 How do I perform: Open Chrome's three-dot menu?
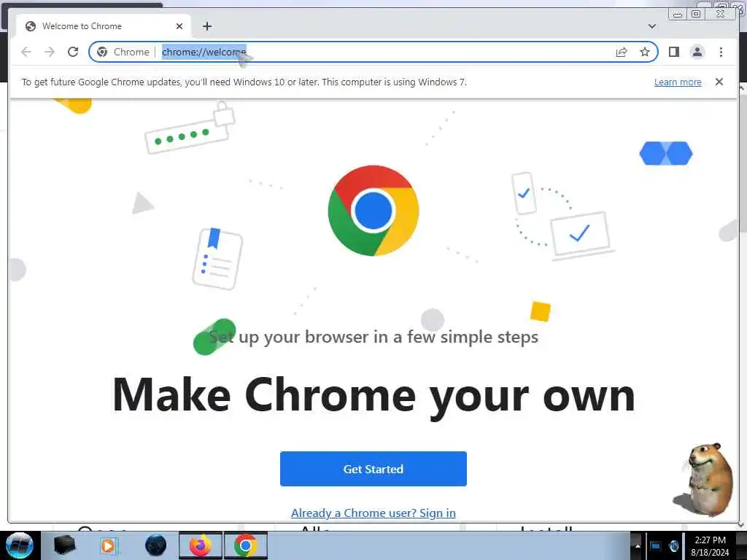click(x=721, y=52)
